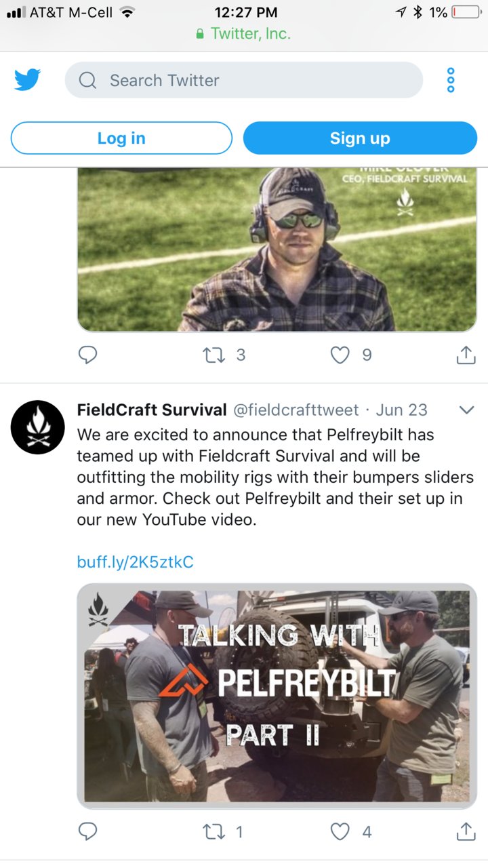The width and height of the screenshot is (488, 868).
Task: Like the Pelfreybilt tweet with 4 likes
Action: 340,831
